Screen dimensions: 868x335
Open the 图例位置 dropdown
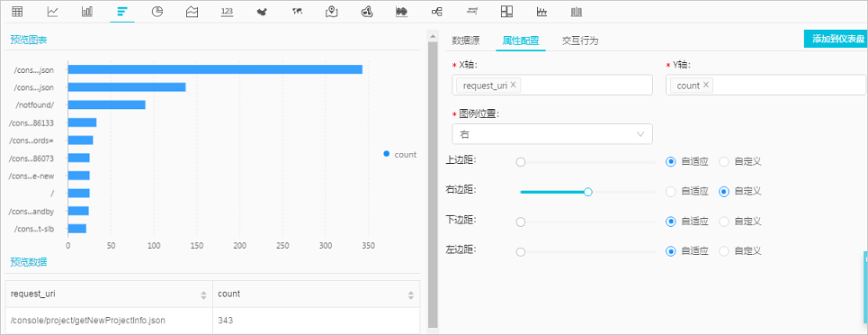[x=552, y=133]
